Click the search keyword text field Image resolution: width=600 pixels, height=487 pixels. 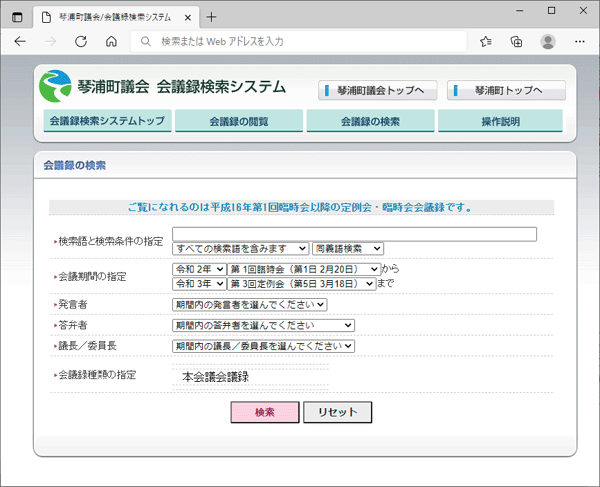click(x=354, y=234)
